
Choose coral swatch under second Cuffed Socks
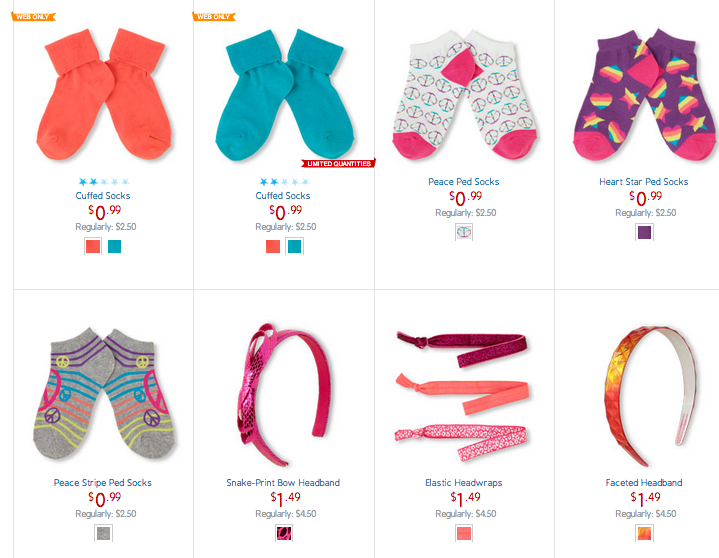[273, 246]
